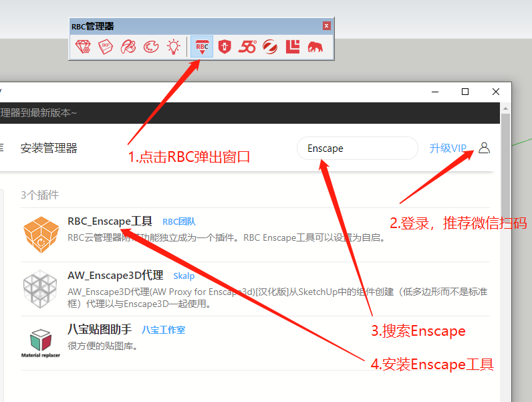532x402 pixels.
Task: Switch to the 安装管理器 tab
Action: click(x=49, y=148)
